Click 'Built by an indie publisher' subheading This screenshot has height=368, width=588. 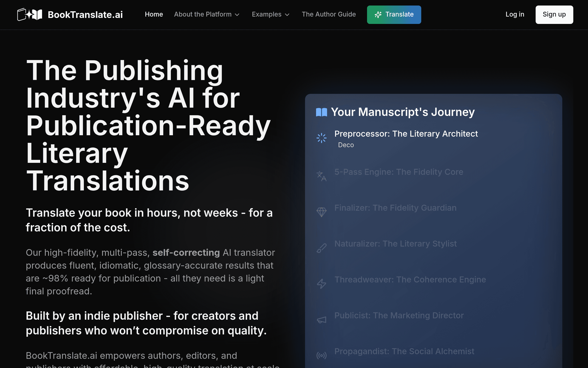coord(146,323)
